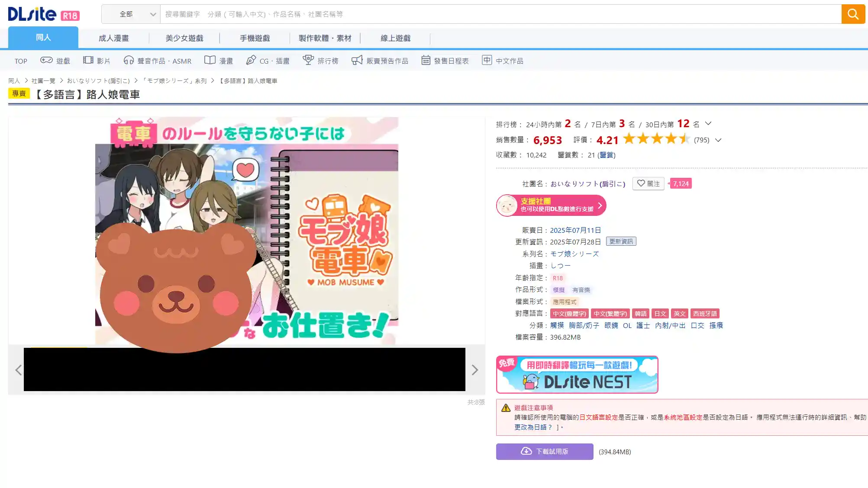Expand the rating breakdown chevron
The width and height of the screenshot is (868, 488).
pos(718,140)
